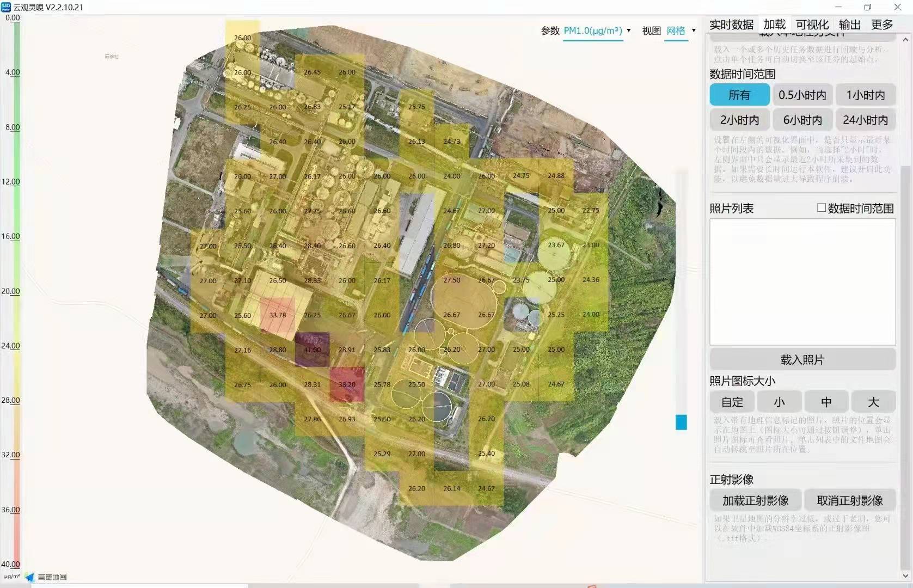This screenshot has height=588, width=913.
Task: Close the application window
Action: pyautogui.click(x=897, y=7)
